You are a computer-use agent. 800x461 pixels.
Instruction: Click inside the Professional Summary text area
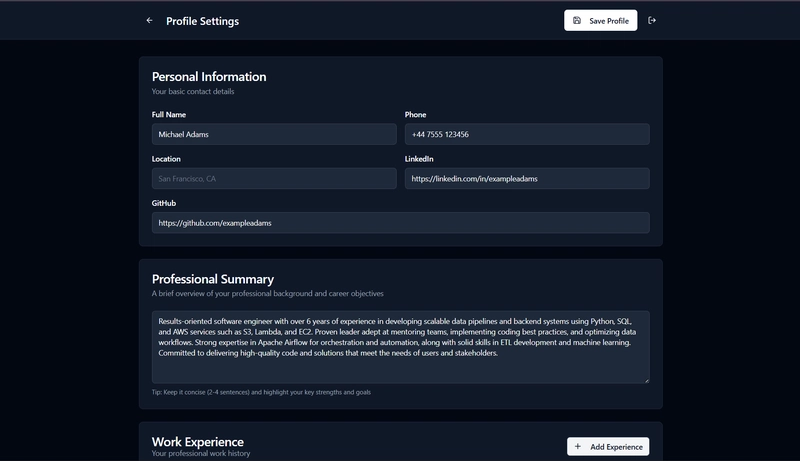point(400,347)
